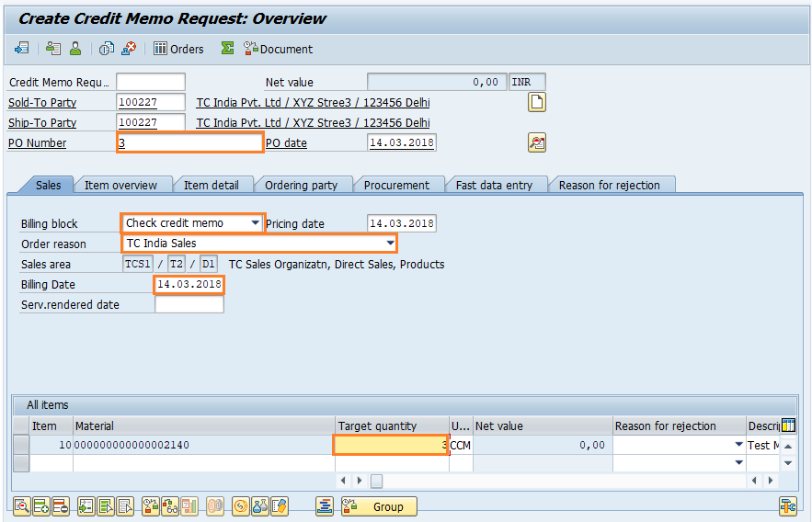Click the green sigma totals icon

pyautogui.click(x=227, y=49)
